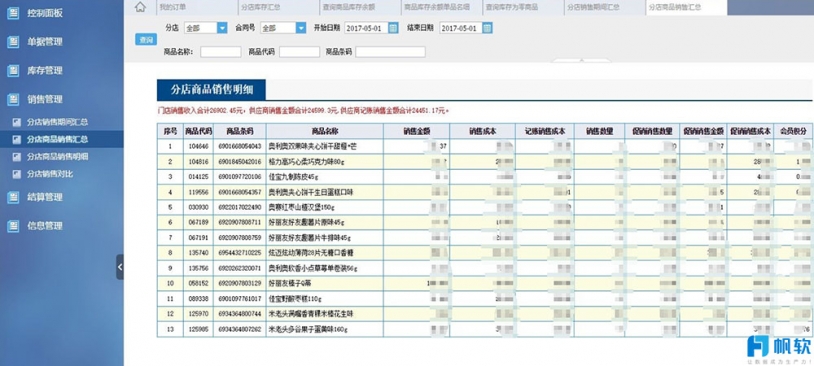
Task: Open 分店销售对比 in the sidebar
Action: (50, 174)
